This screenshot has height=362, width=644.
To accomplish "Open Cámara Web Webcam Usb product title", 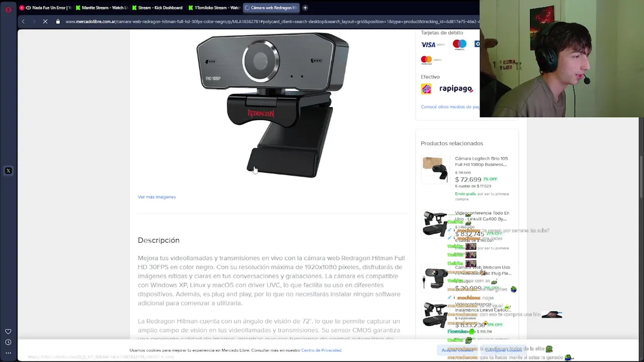I will point(483,270).
